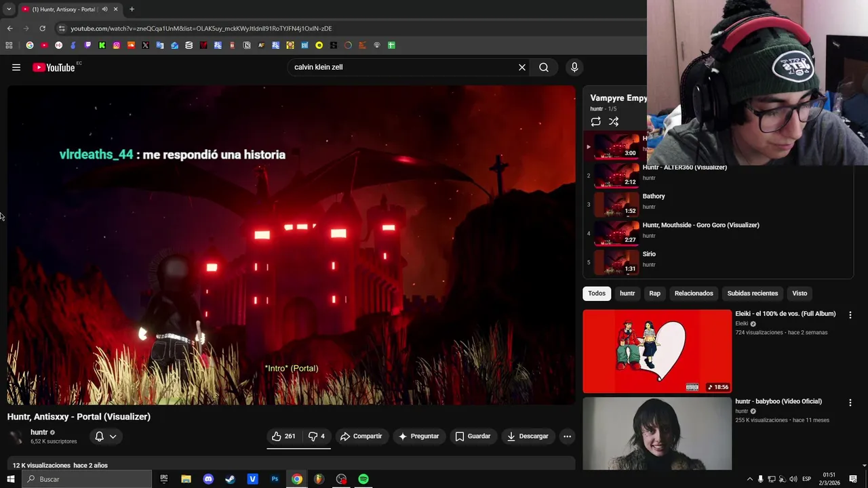The height and width of the screenshot is (488, 868).
Task: Play Sirio from the playlist
Action: [717, 262]
